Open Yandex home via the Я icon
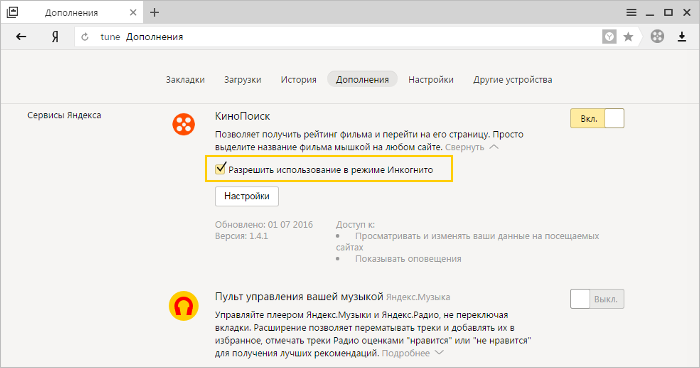This screenshot has height=368, width=700. tap(55, 37)
